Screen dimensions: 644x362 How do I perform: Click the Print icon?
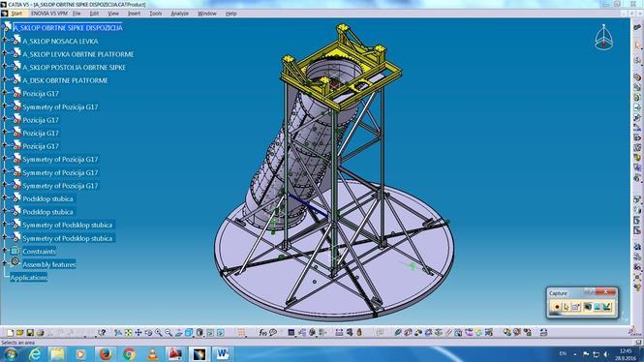point(40,332)
